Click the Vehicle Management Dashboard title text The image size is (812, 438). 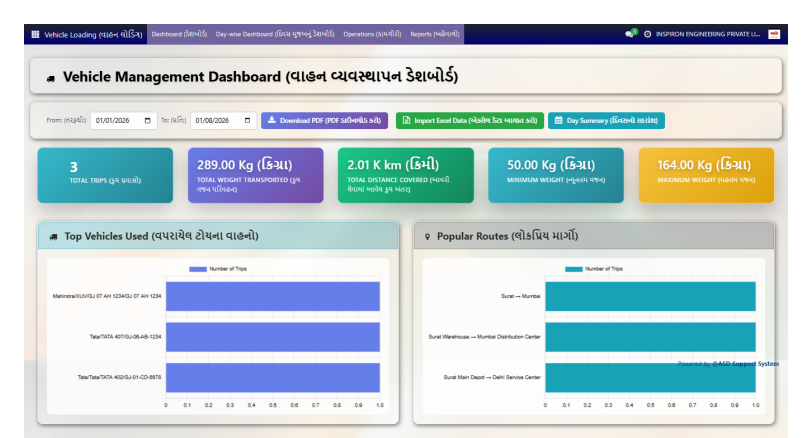(260, 77)
